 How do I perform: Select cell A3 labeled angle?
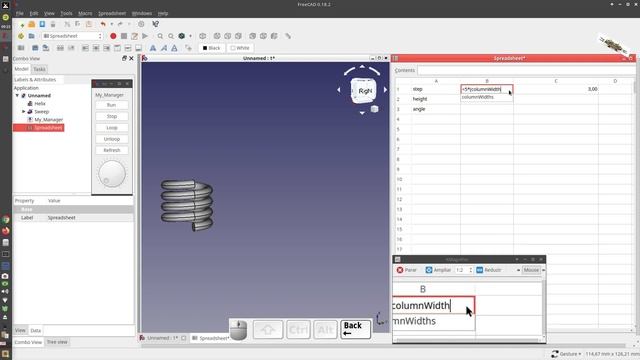point(436,109)
